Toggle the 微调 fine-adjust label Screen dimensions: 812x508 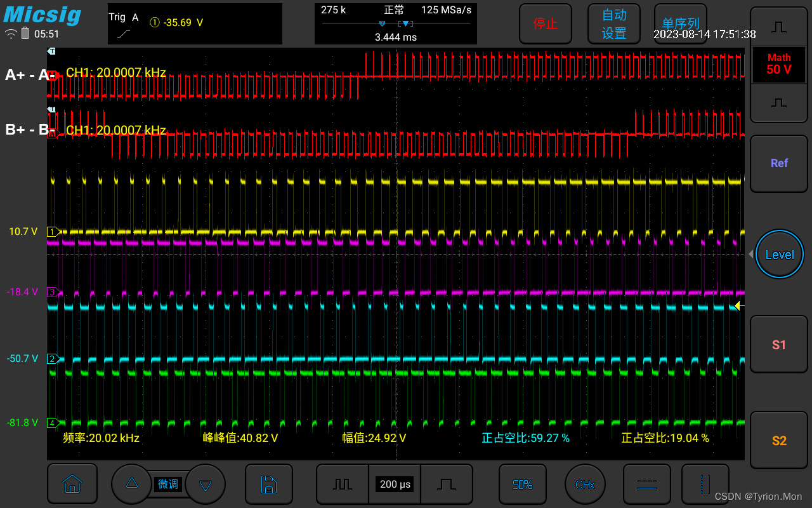168,485
